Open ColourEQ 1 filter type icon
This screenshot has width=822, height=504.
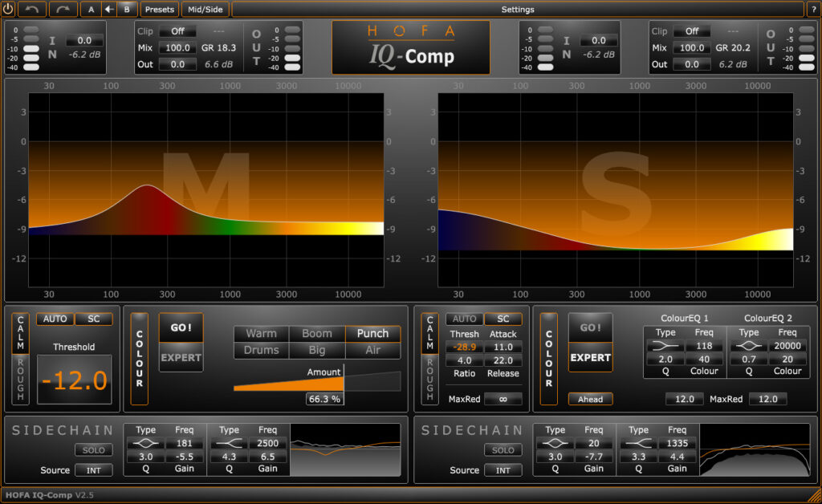(665, 346)
